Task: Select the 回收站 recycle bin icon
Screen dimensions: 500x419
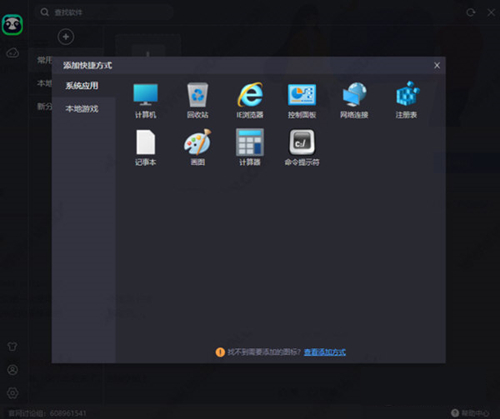Action: coord(198,94)
